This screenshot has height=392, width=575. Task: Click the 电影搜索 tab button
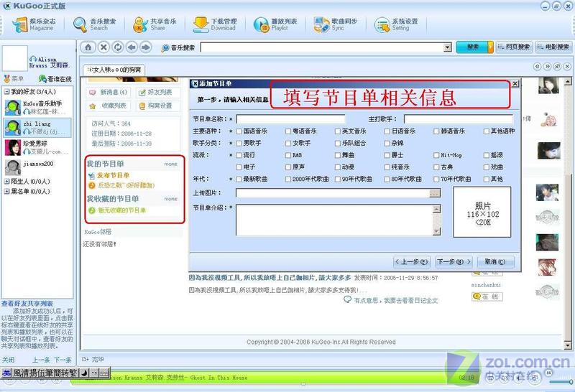[553, 47]
